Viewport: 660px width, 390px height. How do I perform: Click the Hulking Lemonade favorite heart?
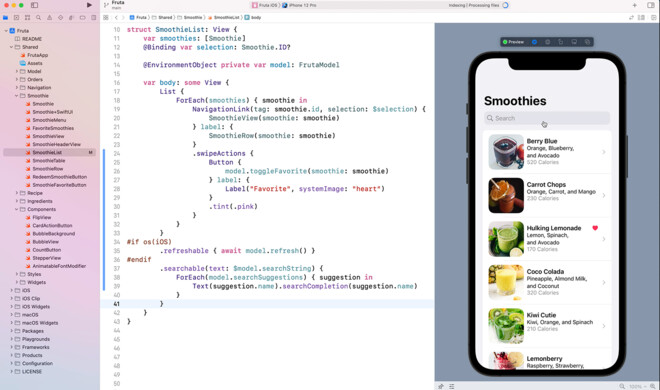[595, 228]
